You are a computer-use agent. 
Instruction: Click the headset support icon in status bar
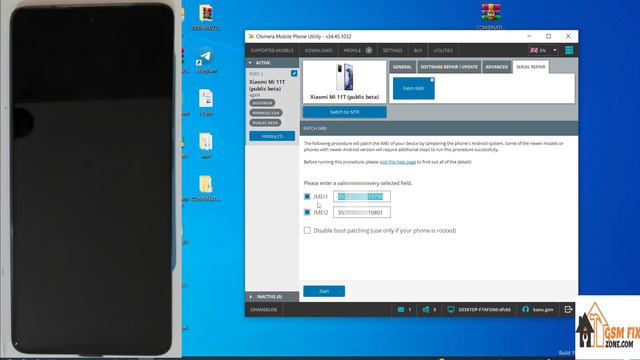[x=525, y=309]
